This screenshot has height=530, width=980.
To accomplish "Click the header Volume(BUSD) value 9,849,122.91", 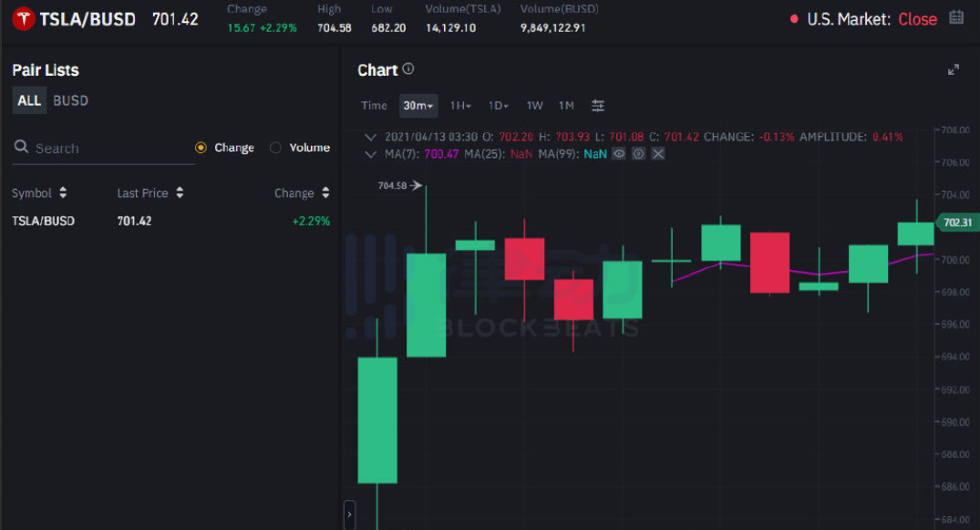I will 552,28.
